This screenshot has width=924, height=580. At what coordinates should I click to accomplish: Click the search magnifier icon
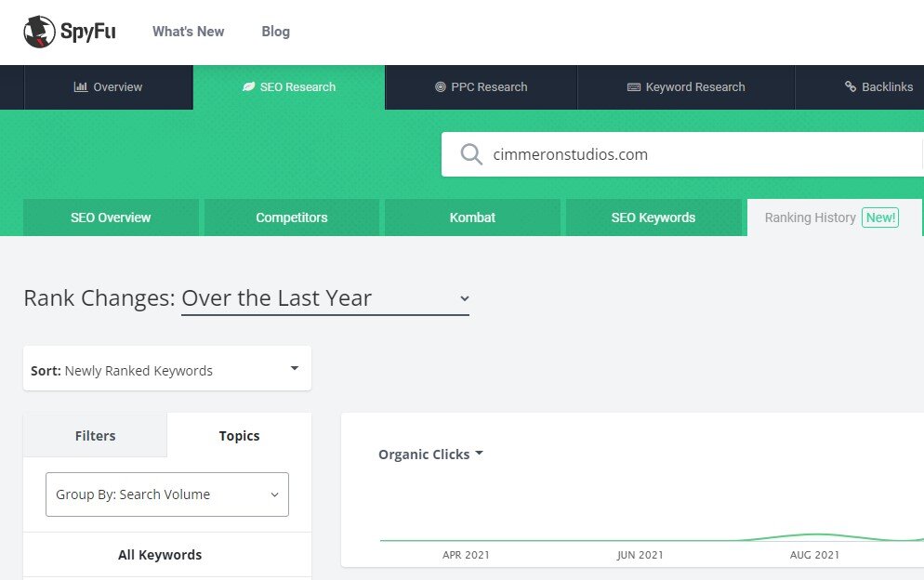[471, 154]
